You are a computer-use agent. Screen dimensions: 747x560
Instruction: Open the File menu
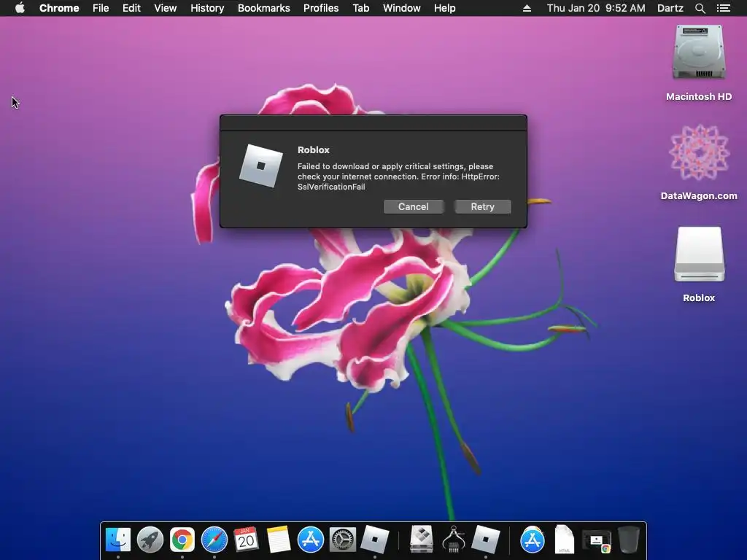tap(101, 8)
